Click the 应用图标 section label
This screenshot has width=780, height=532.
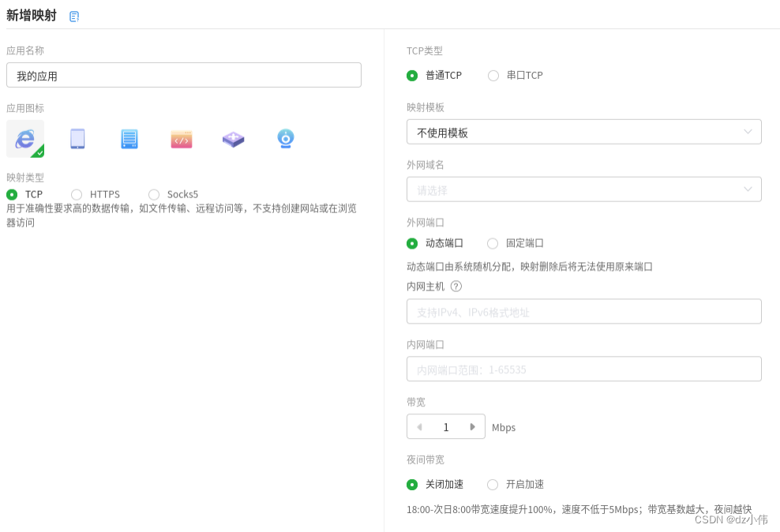coord(25,108)
